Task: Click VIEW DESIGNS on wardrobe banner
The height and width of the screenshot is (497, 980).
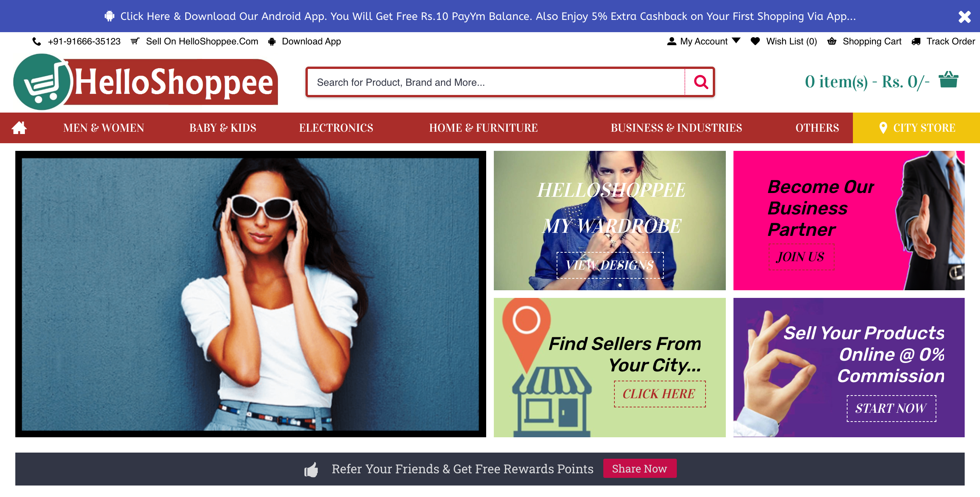Action: [x=610, y=265]
